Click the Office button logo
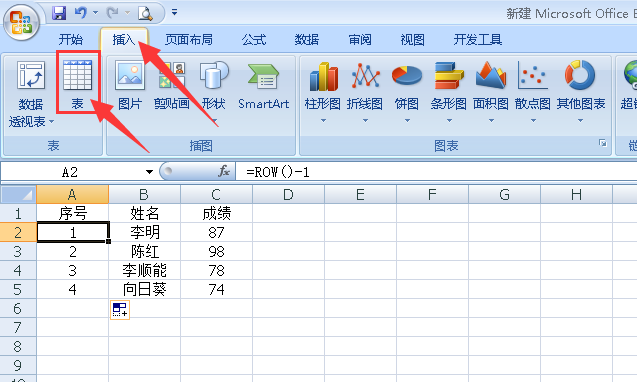The height and width of the screenshot is (382, 637). 21,22
